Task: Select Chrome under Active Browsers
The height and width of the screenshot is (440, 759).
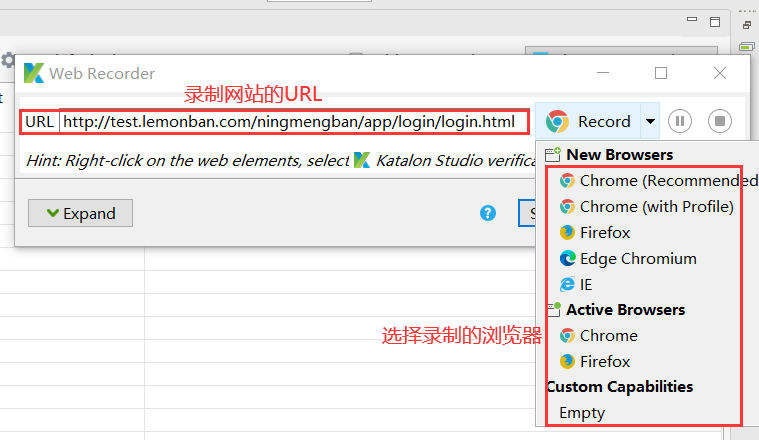Action: tap(599, 335)
